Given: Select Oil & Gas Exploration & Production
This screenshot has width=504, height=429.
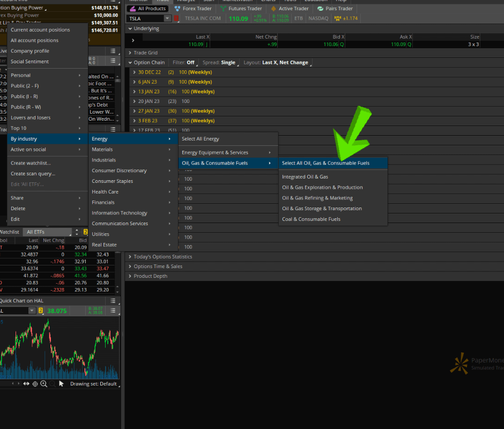Looking at the screenshot, I should [x=333, y=188].
